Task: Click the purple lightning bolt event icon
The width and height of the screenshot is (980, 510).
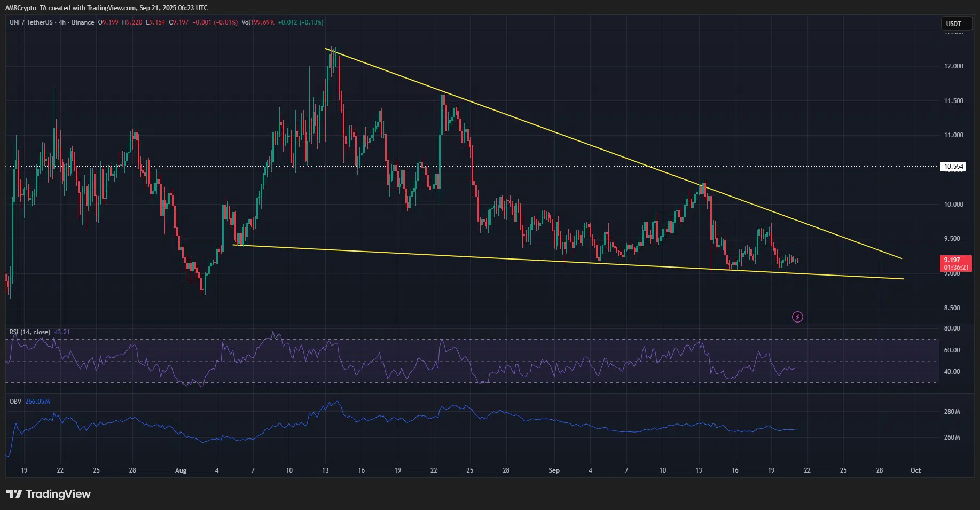Action: pos(797,317)
